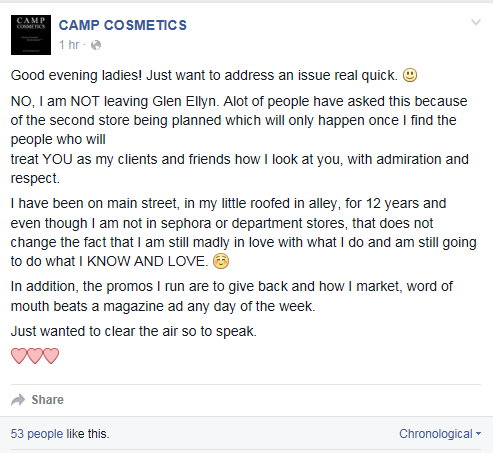
Task: Click the Chronological dropdown arrow
Action: [x=478, y=434]
